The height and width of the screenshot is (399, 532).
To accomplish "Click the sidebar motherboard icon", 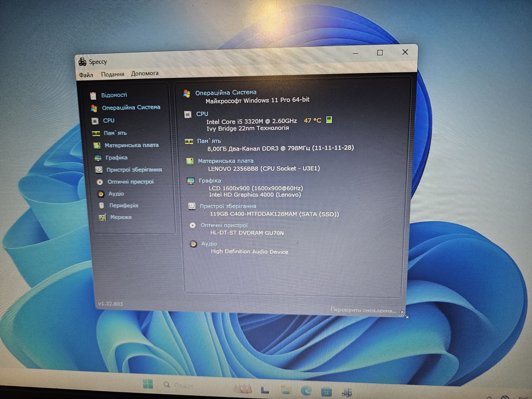I will [x=97, y=146].
